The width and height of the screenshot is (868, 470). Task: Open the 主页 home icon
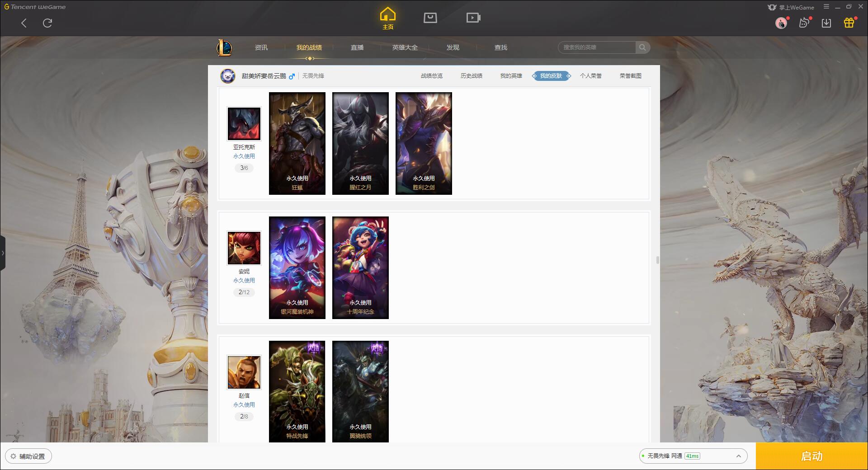click(x=388, y=19)
